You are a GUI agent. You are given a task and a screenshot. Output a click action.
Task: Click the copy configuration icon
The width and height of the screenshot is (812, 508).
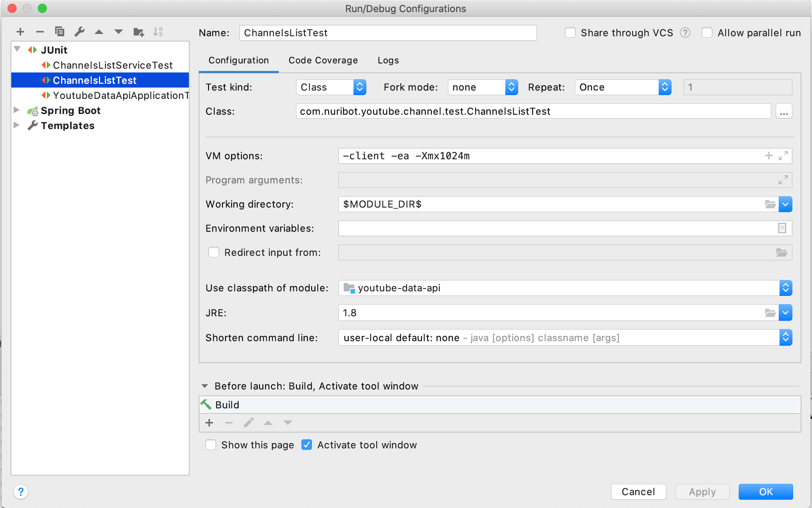coord(59,32)
